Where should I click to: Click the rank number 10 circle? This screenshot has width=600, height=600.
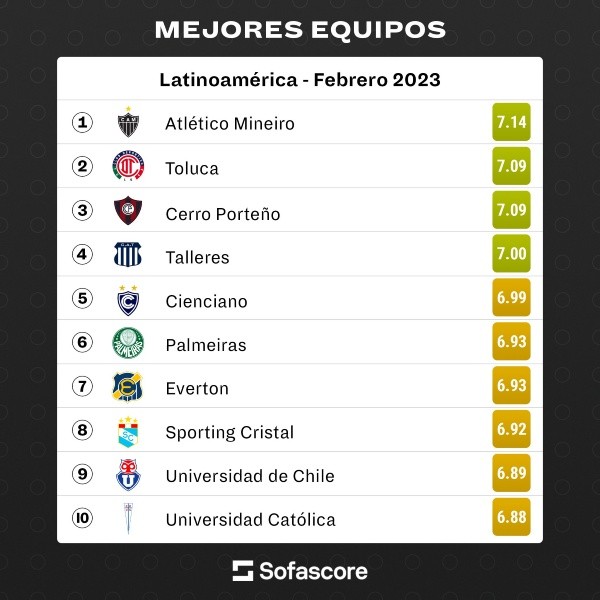pyautogui.click(x=82, y=519)
